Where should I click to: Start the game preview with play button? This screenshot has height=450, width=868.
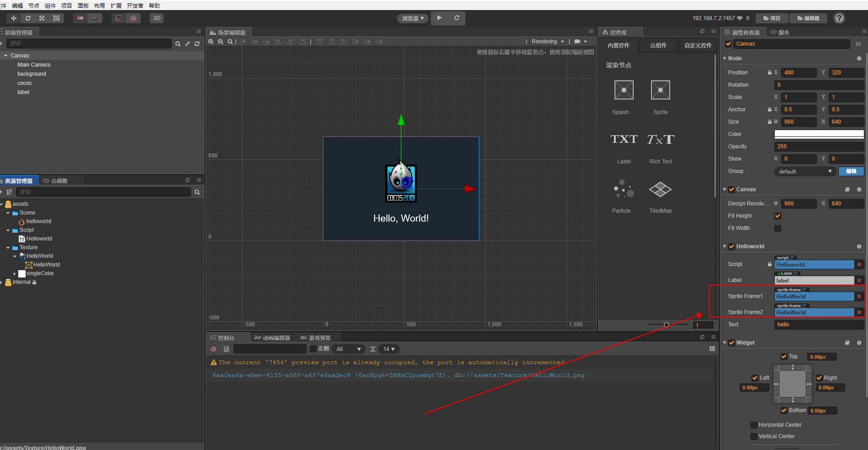[439, 18]
